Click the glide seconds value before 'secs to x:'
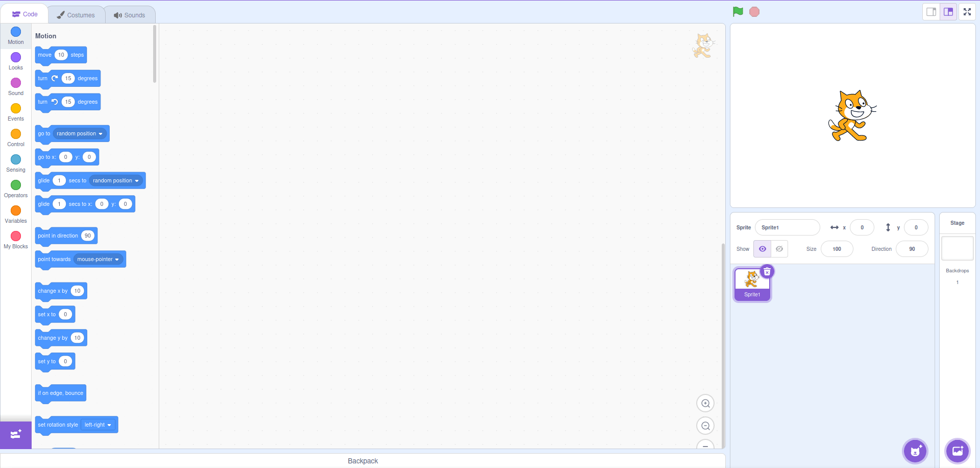 (59, 204)
